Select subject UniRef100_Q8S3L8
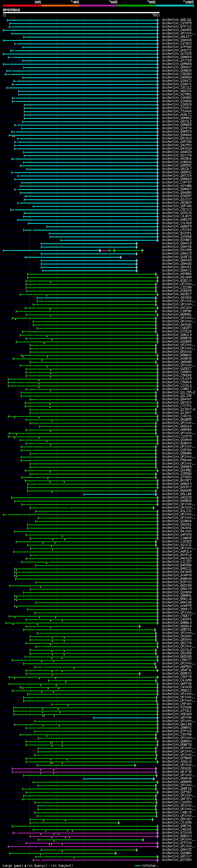The image size is (197, 868). click(177, 121)
